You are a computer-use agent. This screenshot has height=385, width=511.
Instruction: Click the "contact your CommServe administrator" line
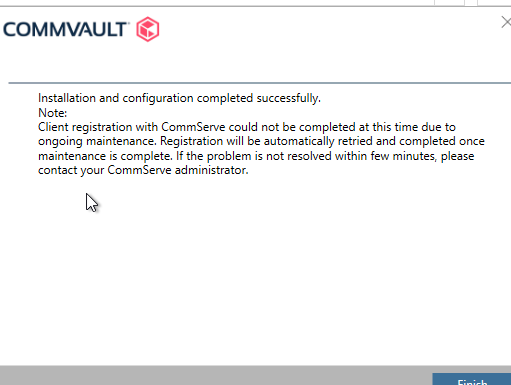[x=143, y=170]
